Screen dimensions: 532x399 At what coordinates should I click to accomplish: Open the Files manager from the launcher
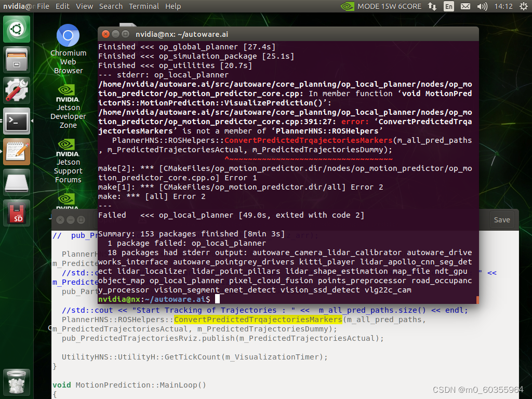click(x=17, y=60)
